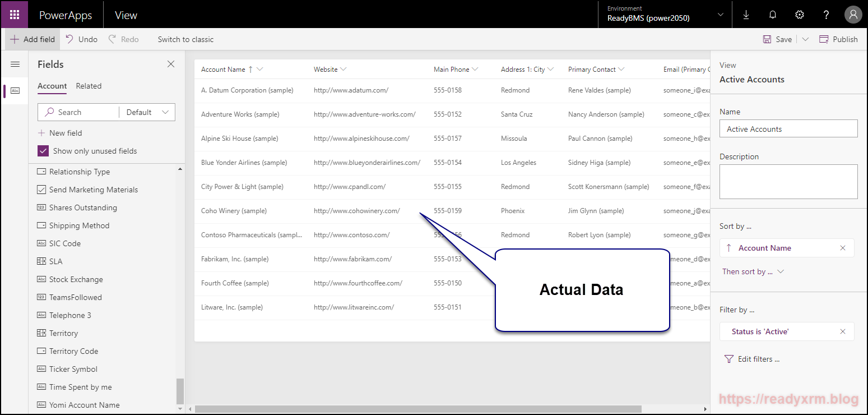Open the Office app launcher grid icon
The height and width of the screenshot is (415, 868).
[x=14, y=14]
